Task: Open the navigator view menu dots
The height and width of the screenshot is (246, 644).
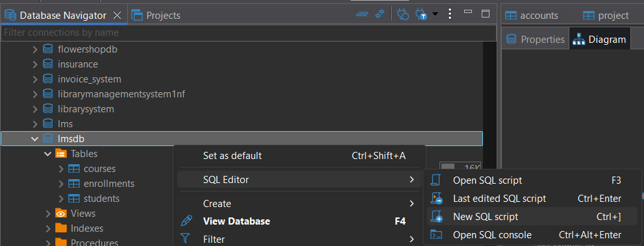Action: (450, 14)
